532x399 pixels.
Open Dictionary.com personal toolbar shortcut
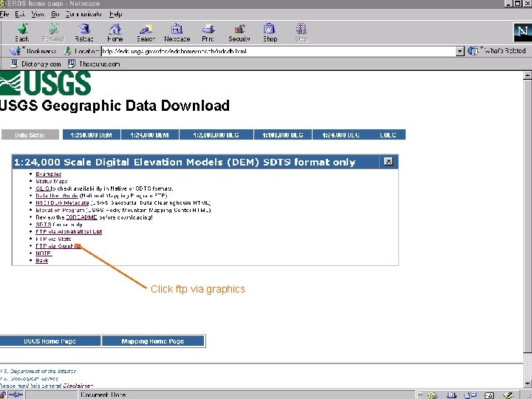(x=36, y=64)
